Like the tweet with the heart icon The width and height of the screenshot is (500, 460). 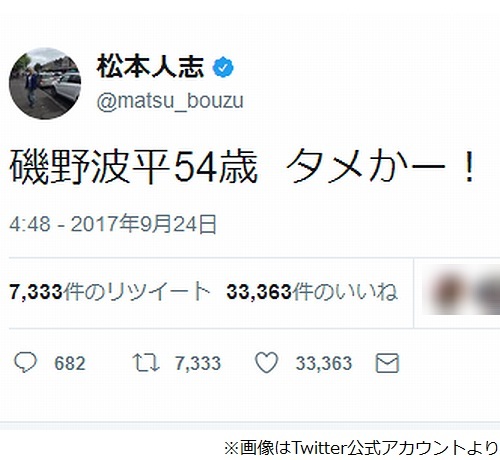pyautogui.click(x=267, y=362)
